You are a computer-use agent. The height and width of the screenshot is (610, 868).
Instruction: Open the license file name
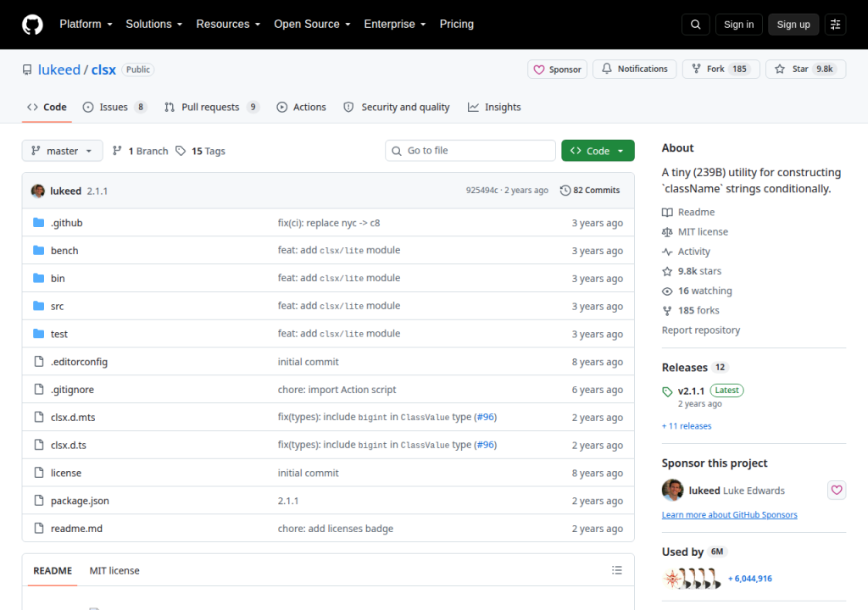66,473
